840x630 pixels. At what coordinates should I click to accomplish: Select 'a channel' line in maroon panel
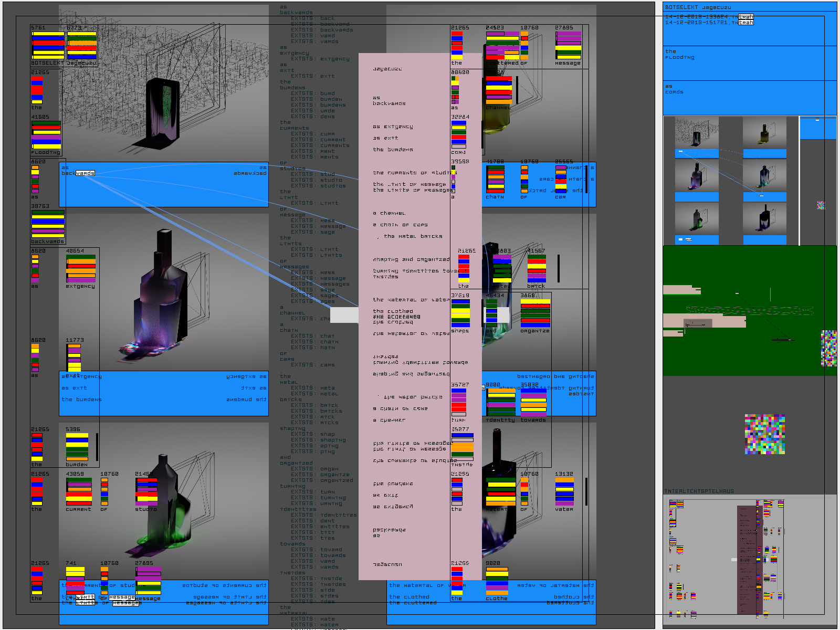point(389,213)
